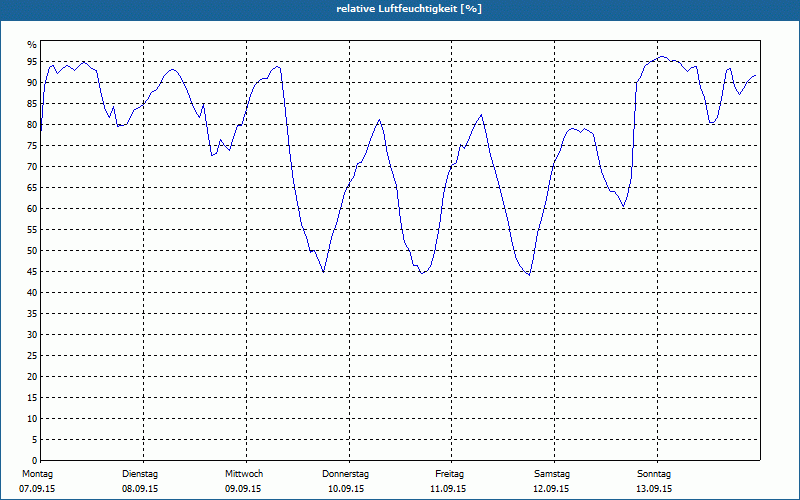Click the 'relative Luftfeuchtigkeit [%]' chart title

click(409, 9)
